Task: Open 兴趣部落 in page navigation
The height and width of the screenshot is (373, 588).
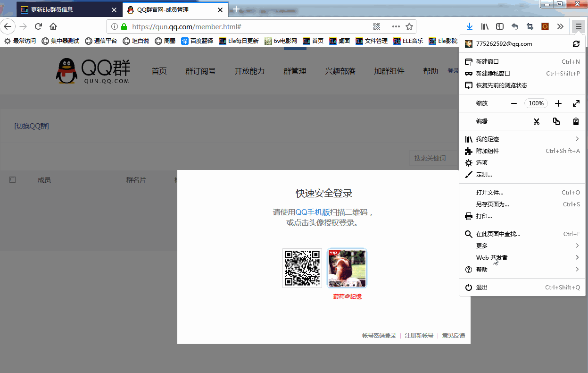Action: pyautogui.click(x=340, y=71)
